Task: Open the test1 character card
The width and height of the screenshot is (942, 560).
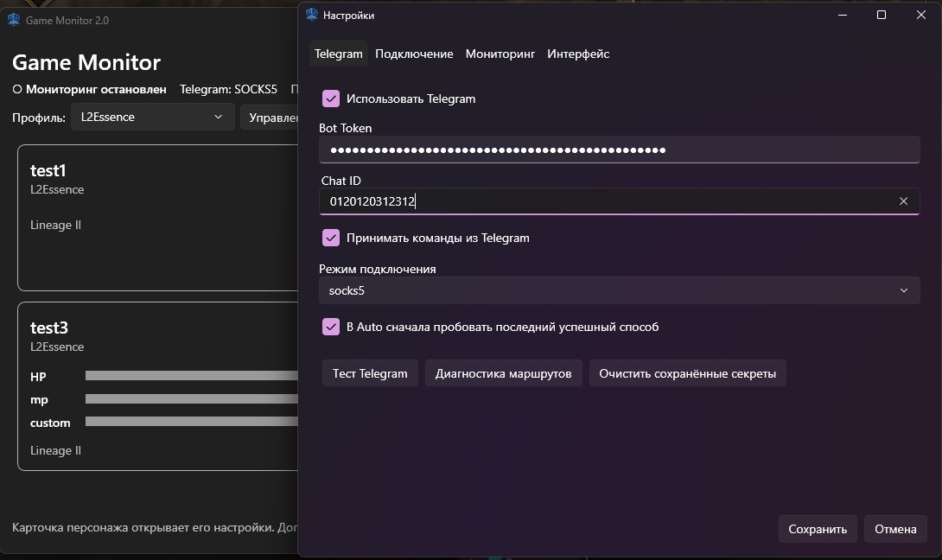Action: (158, 218)
